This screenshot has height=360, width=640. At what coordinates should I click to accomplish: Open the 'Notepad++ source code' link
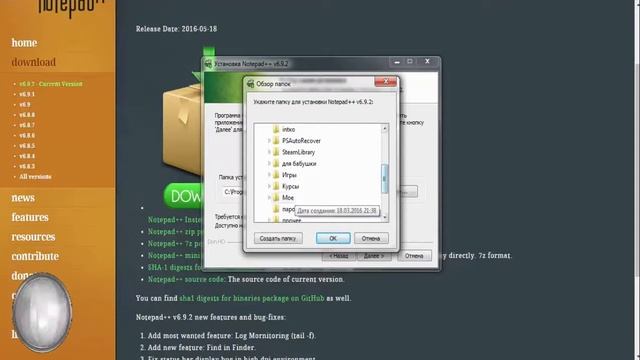(186, 280)
